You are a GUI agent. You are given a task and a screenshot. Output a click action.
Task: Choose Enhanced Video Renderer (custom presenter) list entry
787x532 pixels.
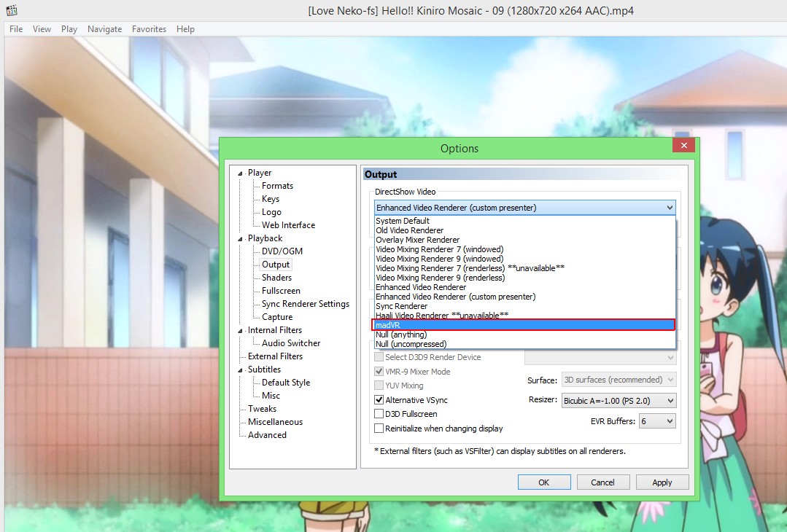coord(524,297)
